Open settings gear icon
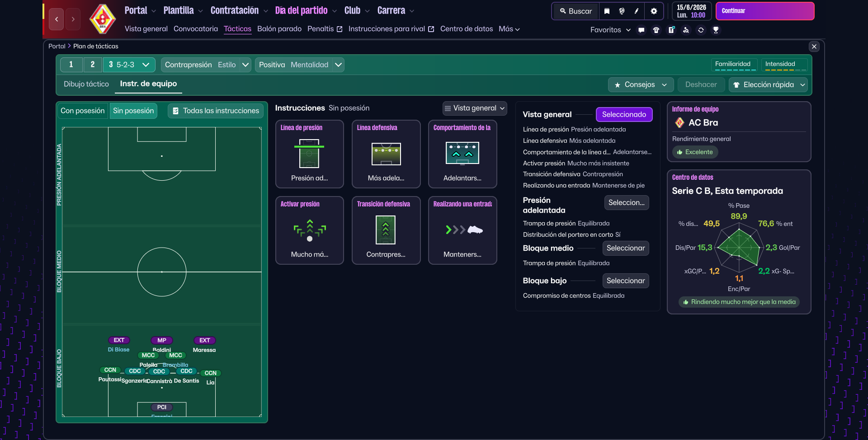Screen dimensions: 868x440 coord(654,11)
